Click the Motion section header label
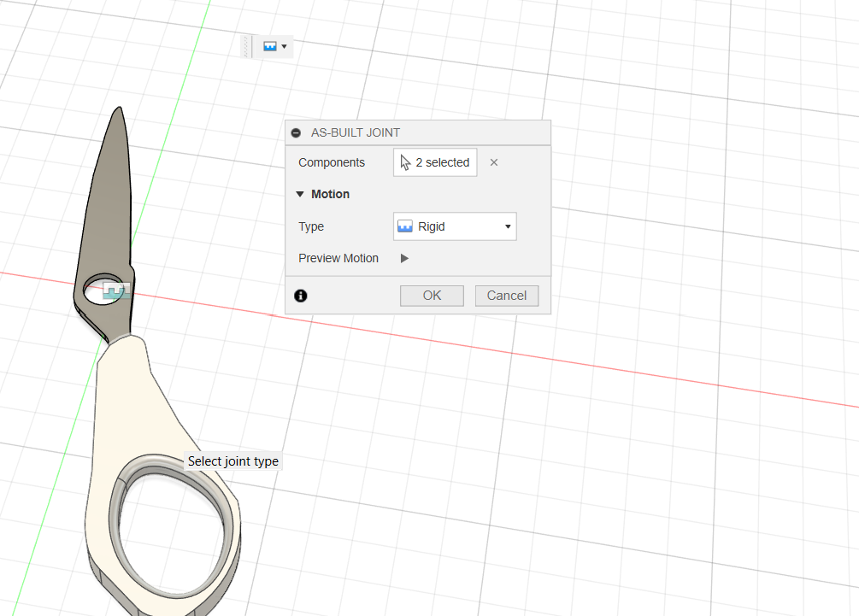 pyautogui.click(x=330, y=194)
